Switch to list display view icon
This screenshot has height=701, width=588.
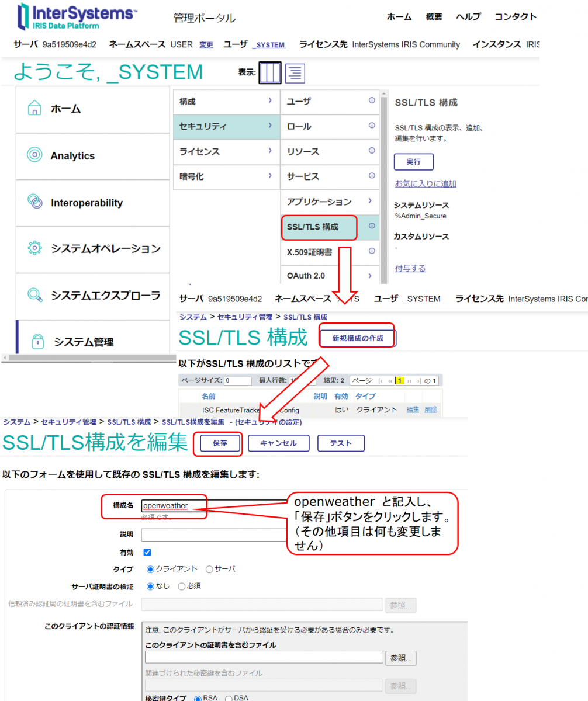click(296, 72)
